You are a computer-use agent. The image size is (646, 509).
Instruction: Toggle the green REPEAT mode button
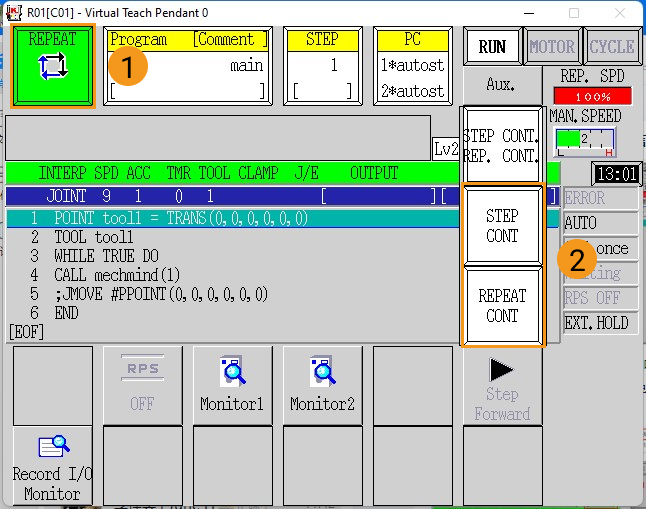53,66
